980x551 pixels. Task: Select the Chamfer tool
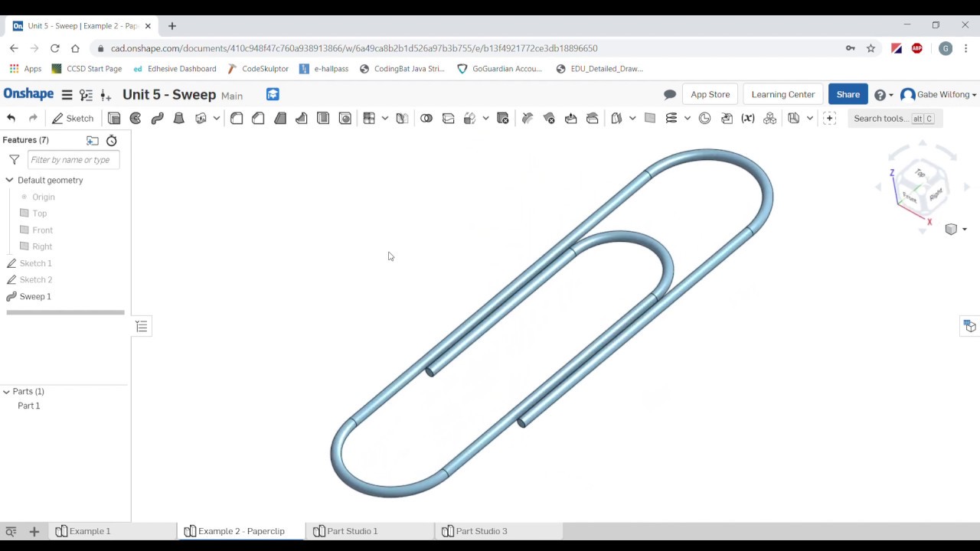pyautogui.click(x=258, y=118)
